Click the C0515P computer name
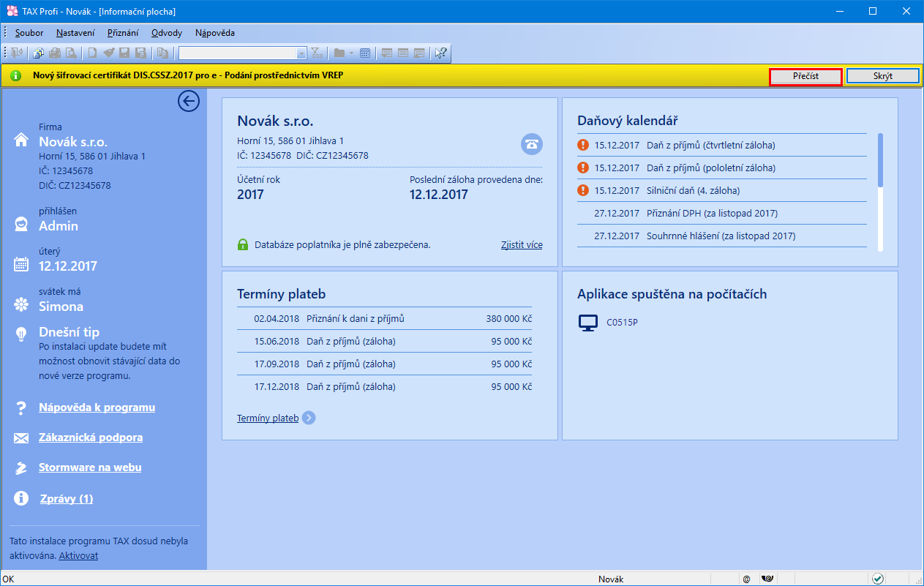924x586 pixels. 622,323
